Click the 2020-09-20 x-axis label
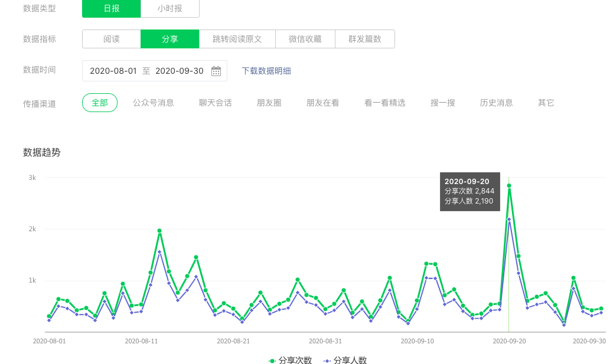 click(509, 341)
